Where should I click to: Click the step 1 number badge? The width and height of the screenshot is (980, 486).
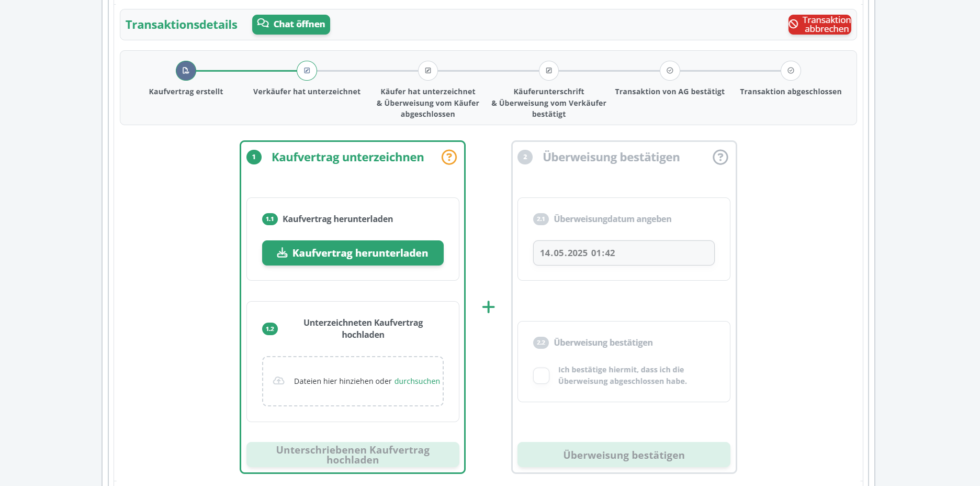click(254, 157)
